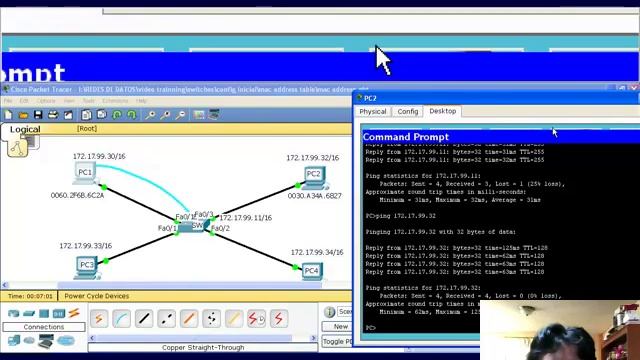This screenshot has height=360, width=640.
Task: Click the scenario info icon
Action: (329, 312)
